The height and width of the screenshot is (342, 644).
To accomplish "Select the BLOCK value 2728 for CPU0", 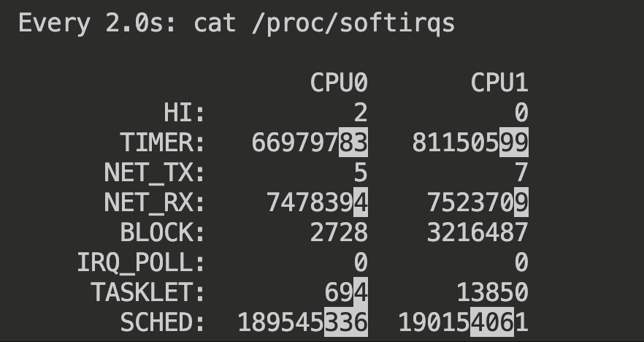I will (339, 232).
